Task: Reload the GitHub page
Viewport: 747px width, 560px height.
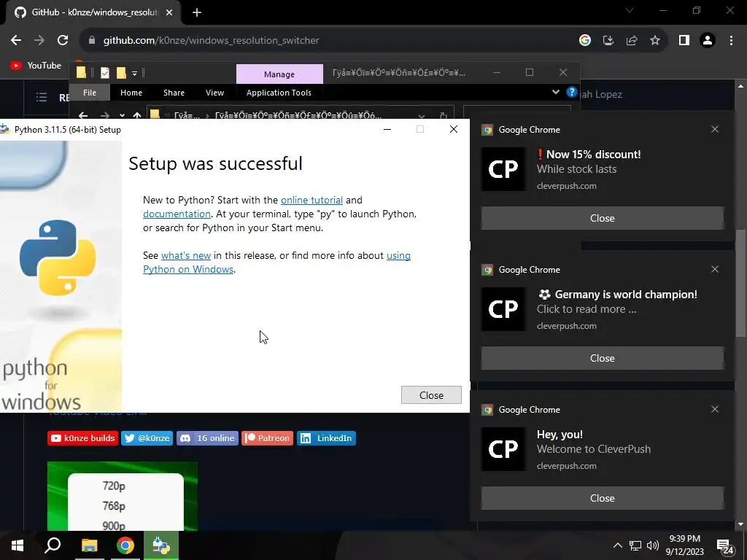Action: click(x=63, y=41)
